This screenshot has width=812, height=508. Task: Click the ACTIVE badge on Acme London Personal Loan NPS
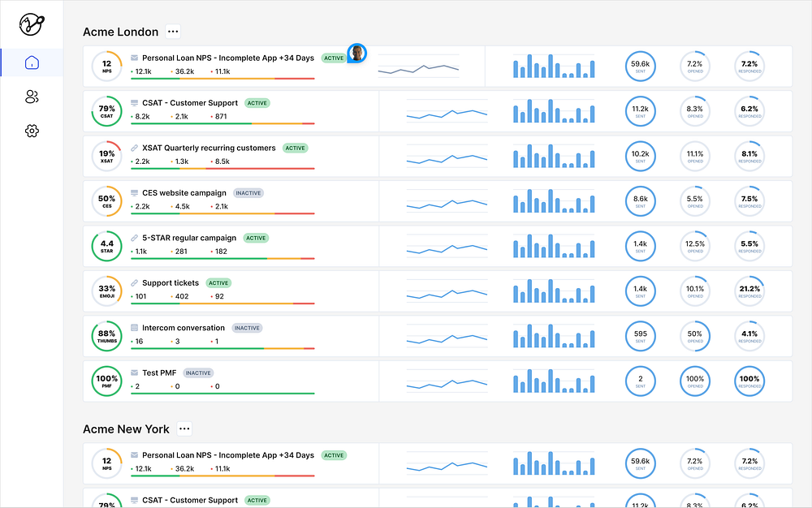(334, 58)
